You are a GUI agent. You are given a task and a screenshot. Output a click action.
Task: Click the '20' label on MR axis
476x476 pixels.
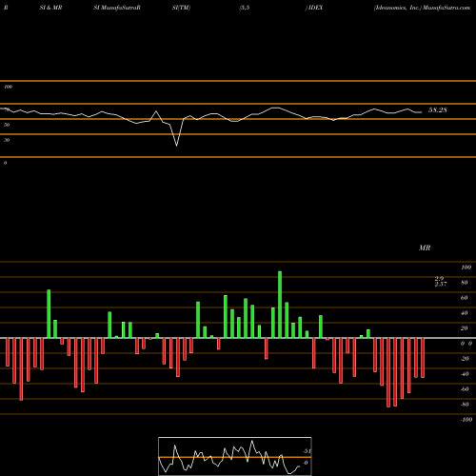coord(465,328)
